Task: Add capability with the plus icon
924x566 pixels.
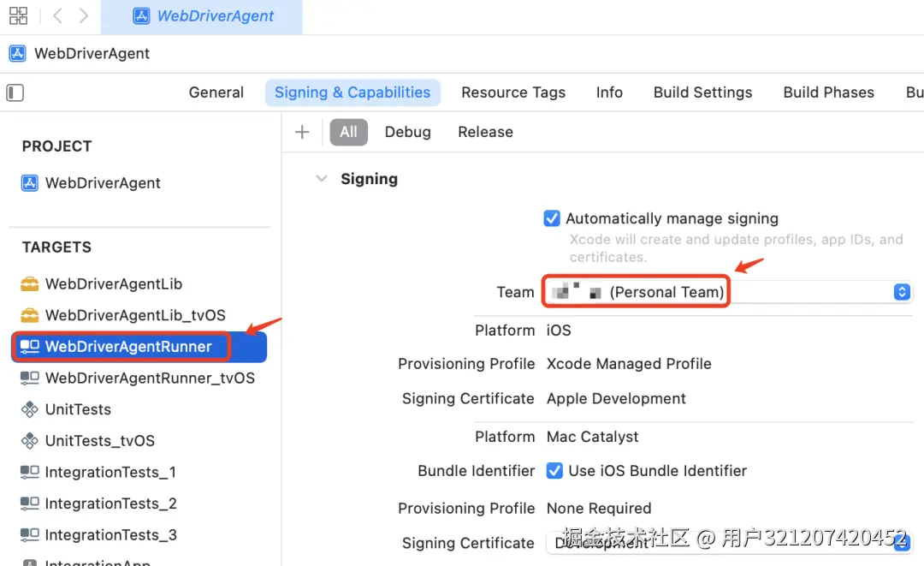Action: pos(302,132)
